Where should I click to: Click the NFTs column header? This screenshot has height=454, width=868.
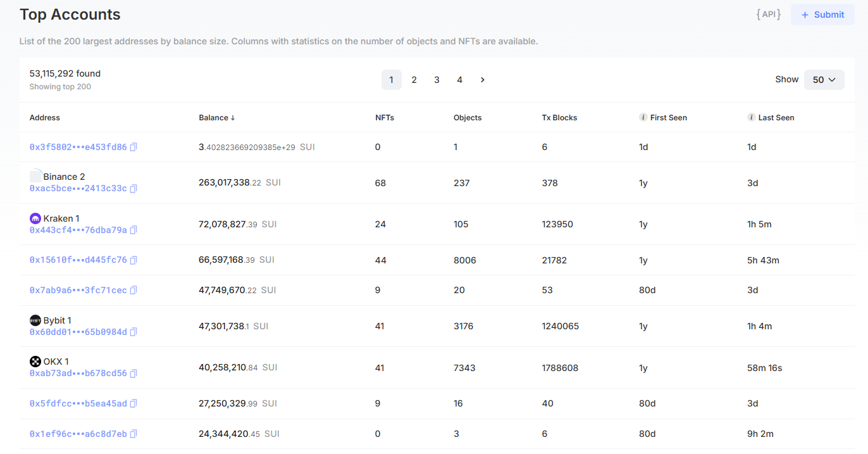pyautogui.click(x=385, y=118)
